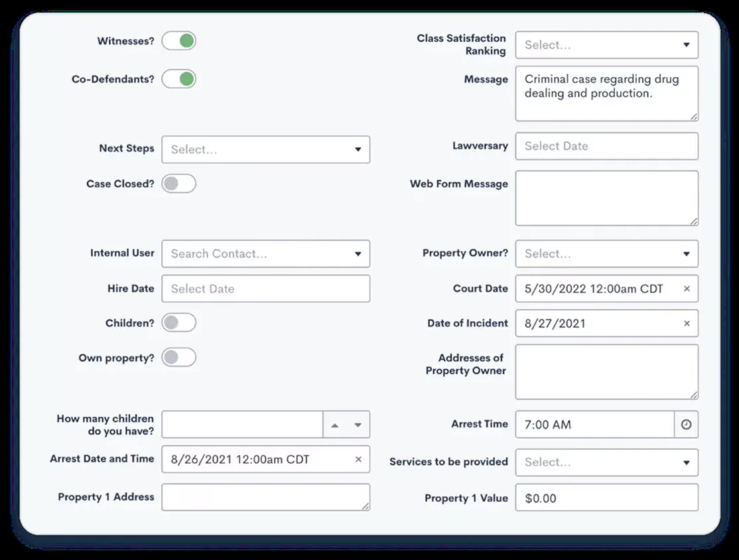This screenshot has width=739, height=560.
Task: Enable the Case Closed toggle
Action: tap(179, 184)
